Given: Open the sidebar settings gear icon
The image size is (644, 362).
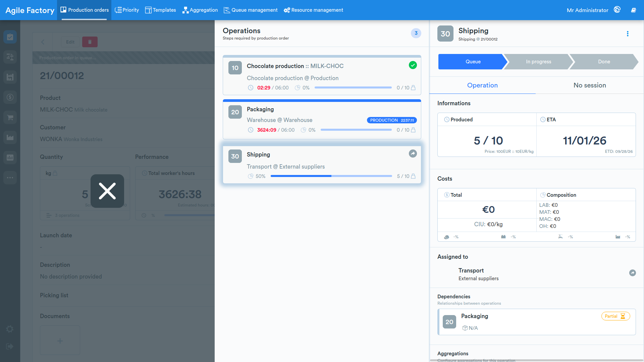Looking at the screenshot, I should pos(10,329).
